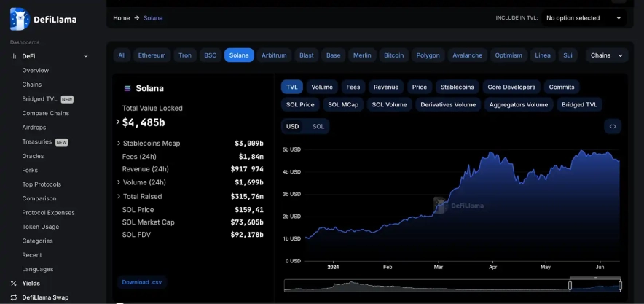The image size is (644, 304).
Task: Go to Home breadcrumb link
Action: (121, 18)
